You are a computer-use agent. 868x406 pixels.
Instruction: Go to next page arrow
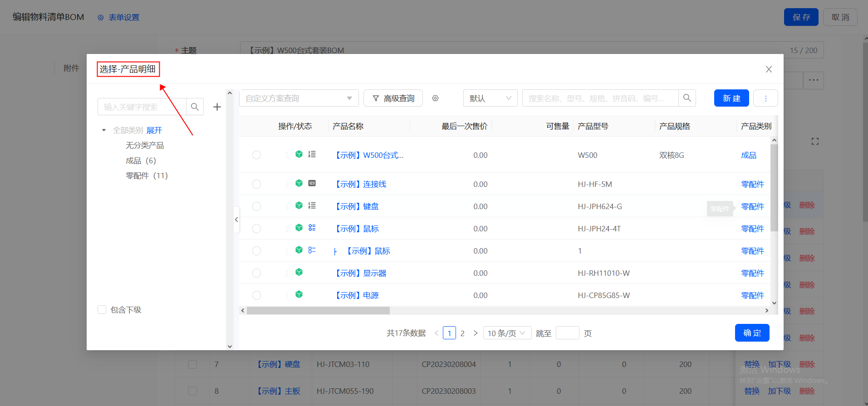point(476,333)
